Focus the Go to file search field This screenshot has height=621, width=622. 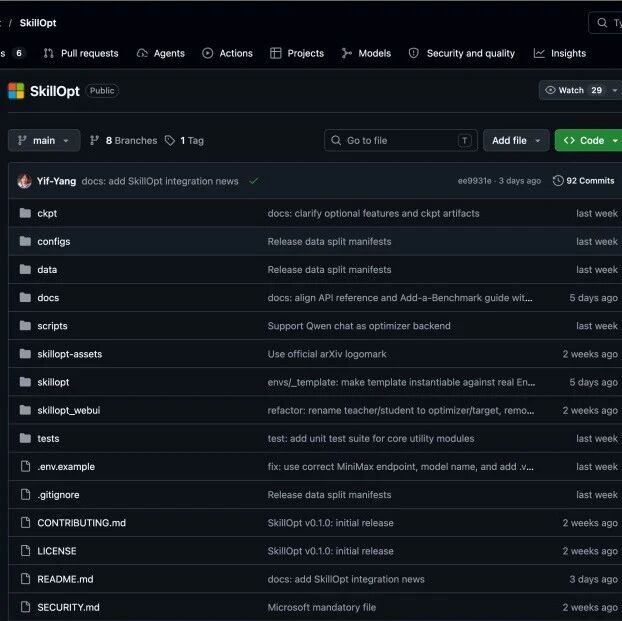[x=401, y=140]
